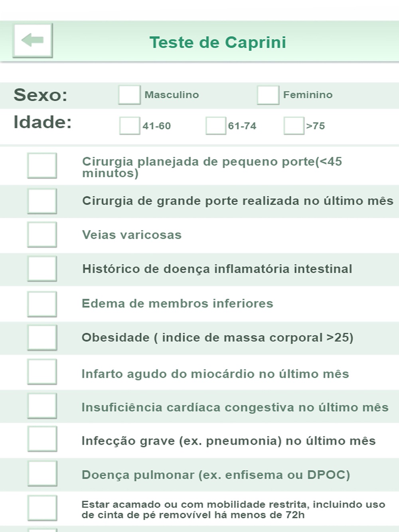Image resolution: width=399 pixels, height=532 pixels.
Task: Click the Veias varicosas label text
Action: [x=132, y=235]
